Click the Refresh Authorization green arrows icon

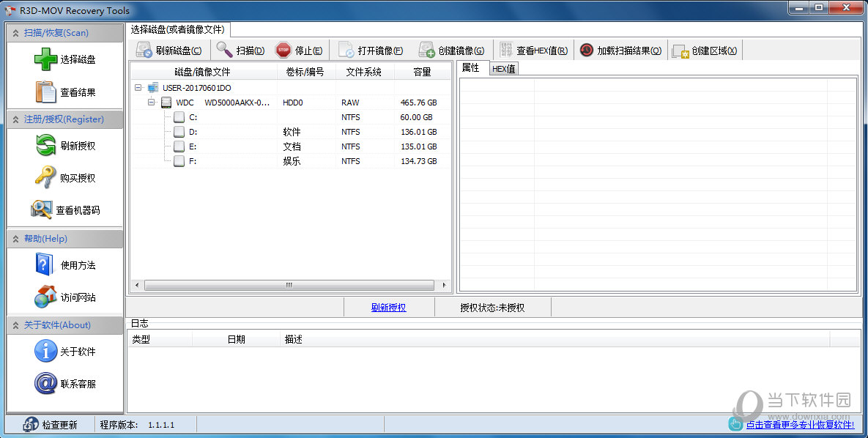pyautogui.click(x=46, y=146)
